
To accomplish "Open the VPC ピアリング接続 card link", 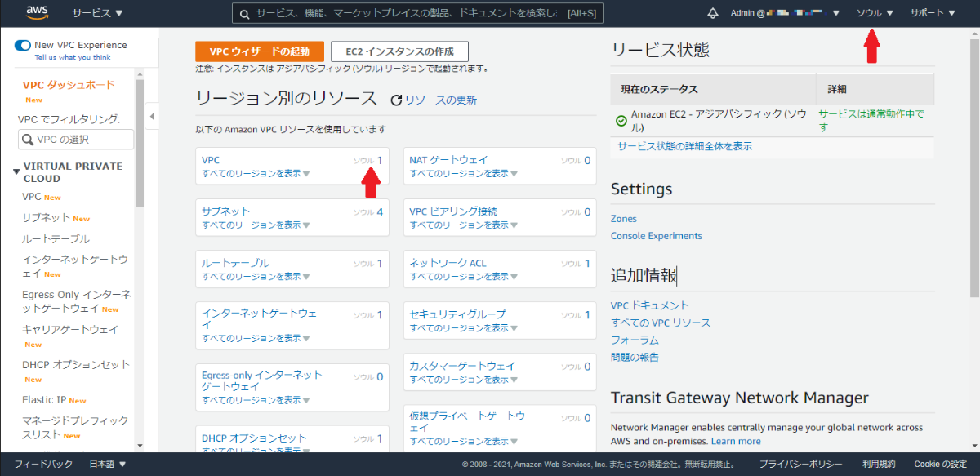I will pos(453,211).
